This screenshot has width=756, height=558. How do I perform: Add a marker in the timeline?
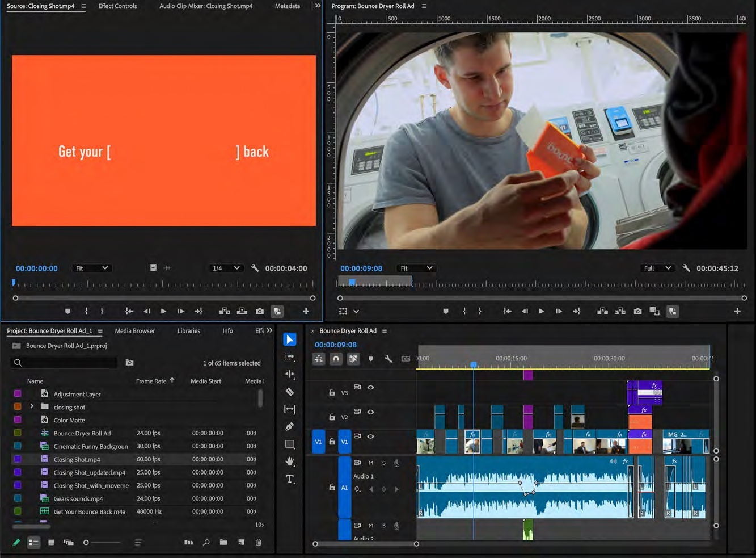[x=371, y=359]
